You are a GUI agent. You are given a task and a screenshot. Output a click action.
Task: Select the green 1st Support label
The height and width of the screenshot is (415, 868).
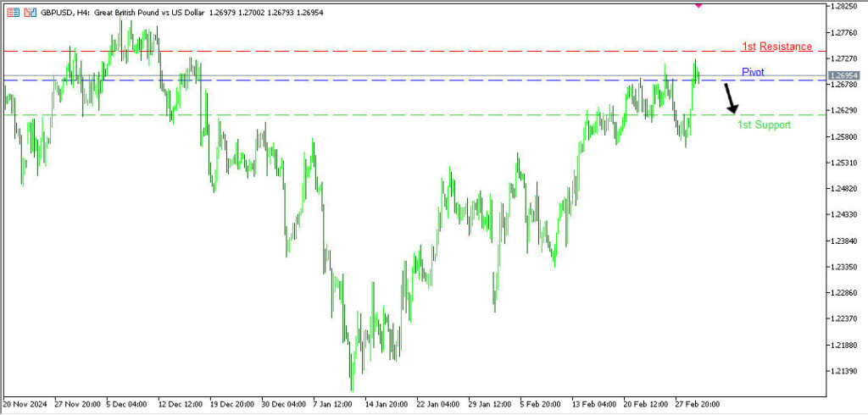pyautogui.click(x=763, y=125)
